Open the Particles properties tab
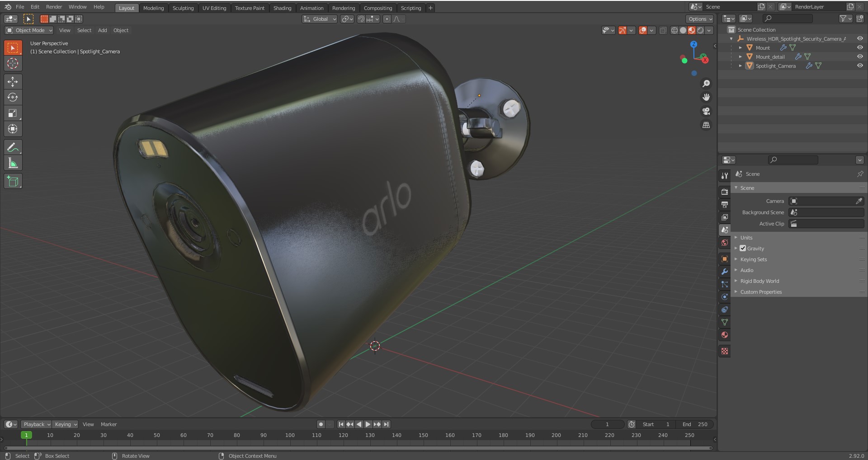The image size is (868, 460). click(725, 284)
